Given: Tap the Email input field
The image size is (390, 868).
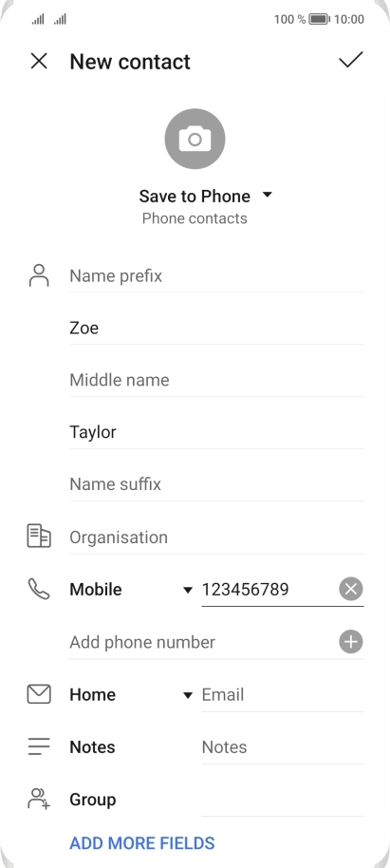Looking at the screenshot, I should pos(282,694).
